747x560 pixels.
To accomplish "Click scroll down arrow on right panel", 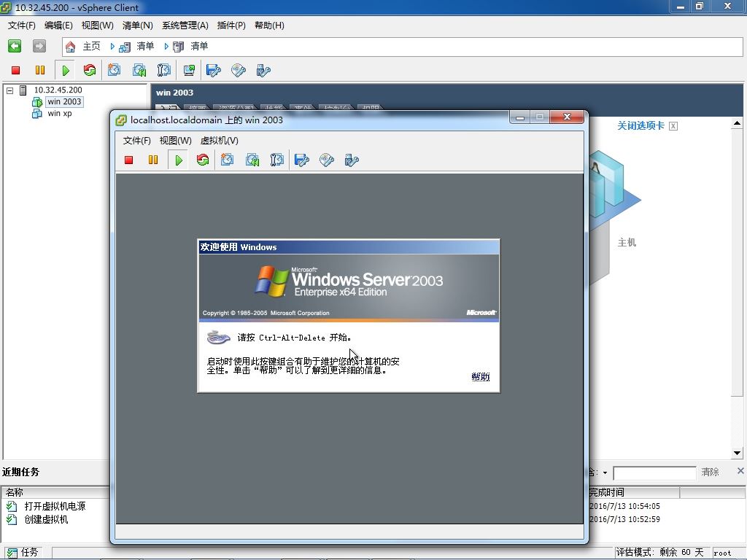I will pyautogui.click(x=737, y=454).
